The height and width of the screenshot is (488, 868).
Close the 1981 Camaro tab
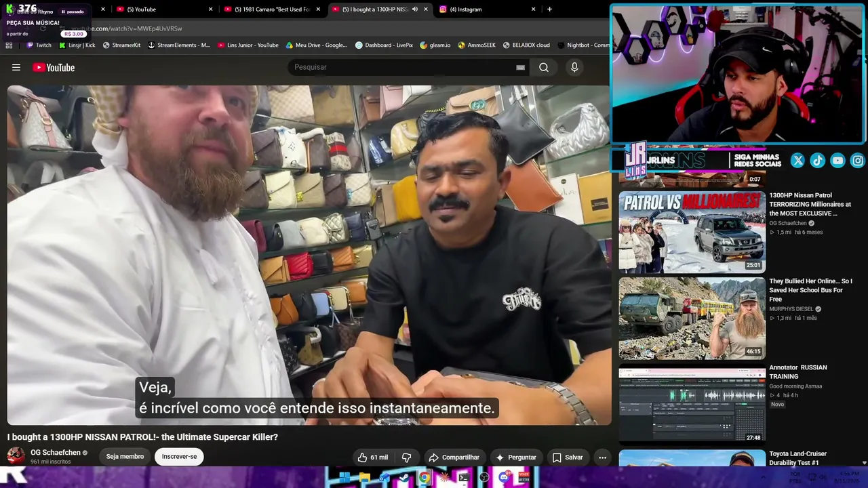pyautogui.click(x=318, y=9)
